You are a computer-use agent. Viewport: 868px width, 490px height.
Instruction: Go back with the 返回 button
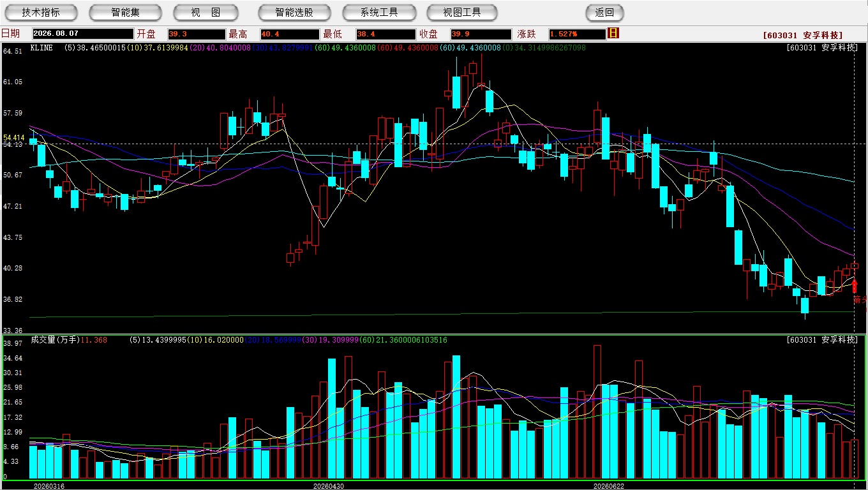click(604, 13)
